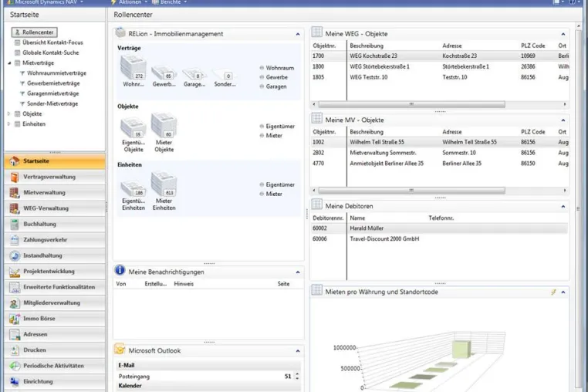Click the Immo Börse icon
The image size is (588, 392).
click(14, 319)
